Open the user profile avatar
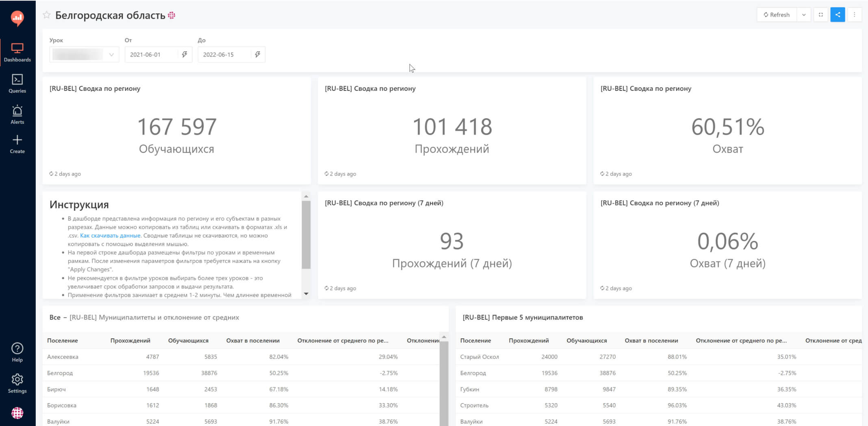The image size is (868, 426). [17, 413]
